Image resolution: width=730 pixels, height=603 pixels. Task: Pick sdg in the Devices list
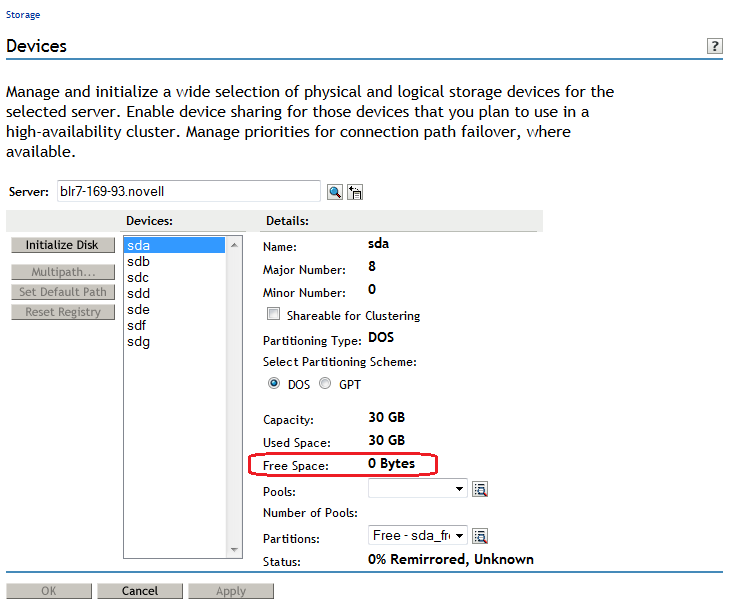138,342
